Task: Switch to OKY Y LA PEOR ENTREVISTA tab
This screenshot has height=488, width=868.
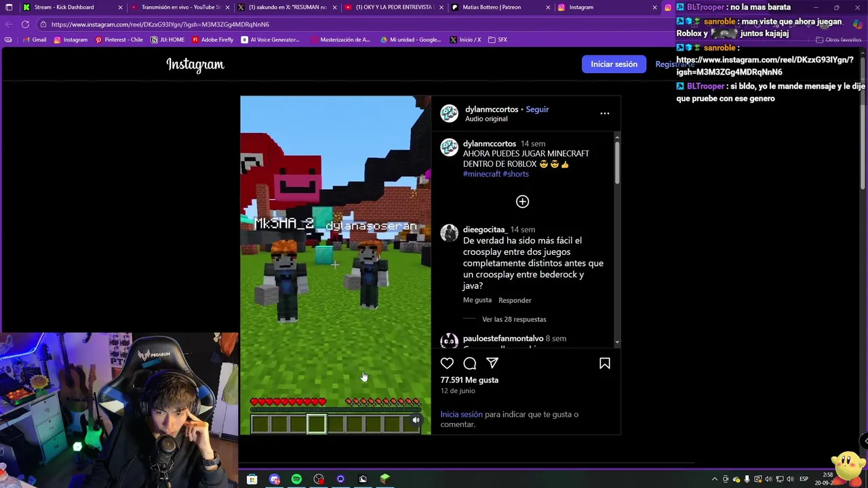Action: [394, 7]
